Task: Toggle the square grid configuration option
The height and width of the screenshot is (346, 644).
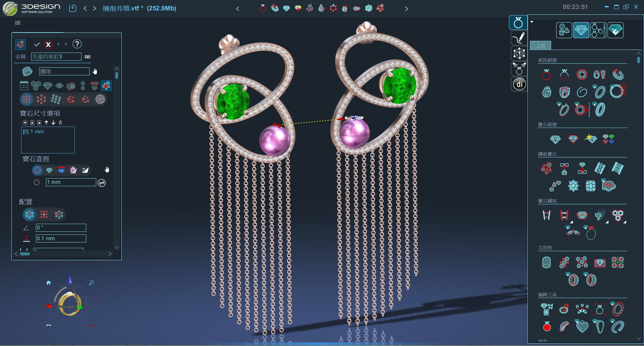Action: point(44,214)
